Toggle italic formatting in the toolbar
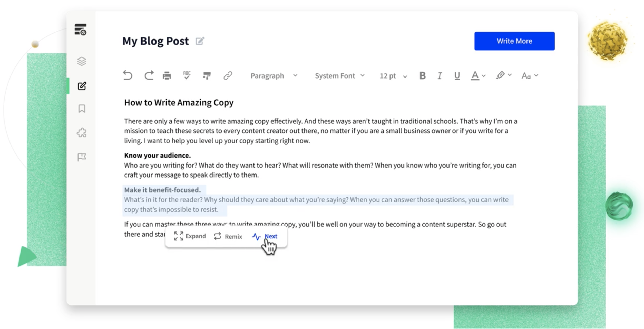The height and width of the screenshot is (329, 644). (x=439, y=75)
